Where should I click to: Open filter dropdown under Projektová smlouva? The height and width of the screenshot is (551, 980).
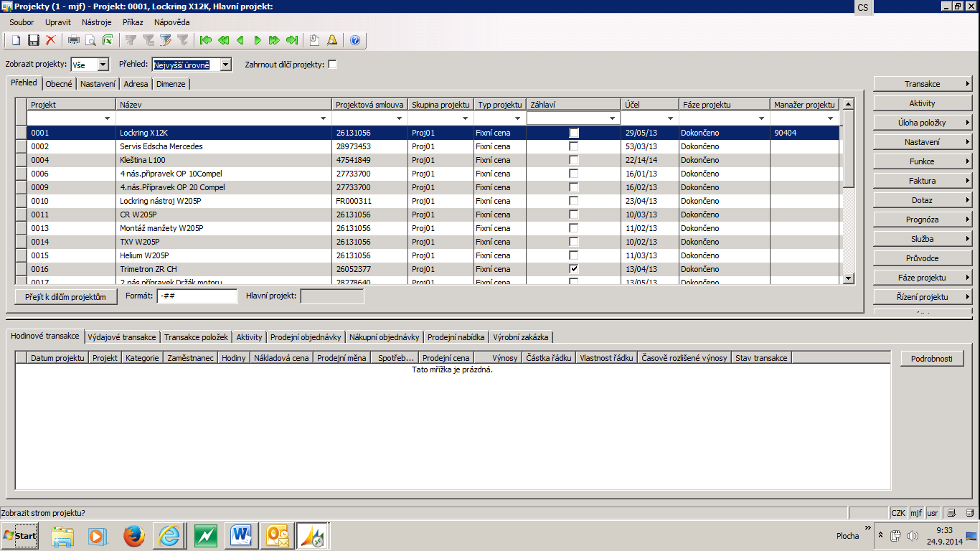pyautogui.click(x=400, y=118)
